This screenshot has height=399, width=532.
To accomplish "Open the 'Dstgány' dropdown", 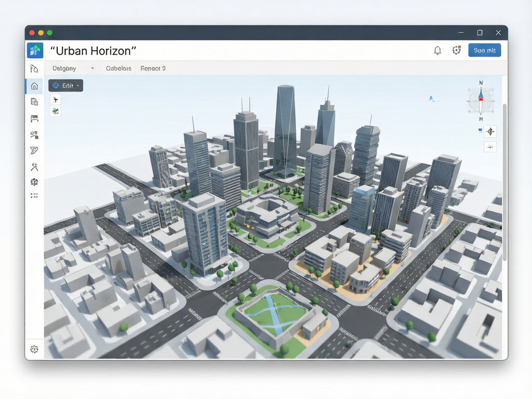I will click(73, 68).
